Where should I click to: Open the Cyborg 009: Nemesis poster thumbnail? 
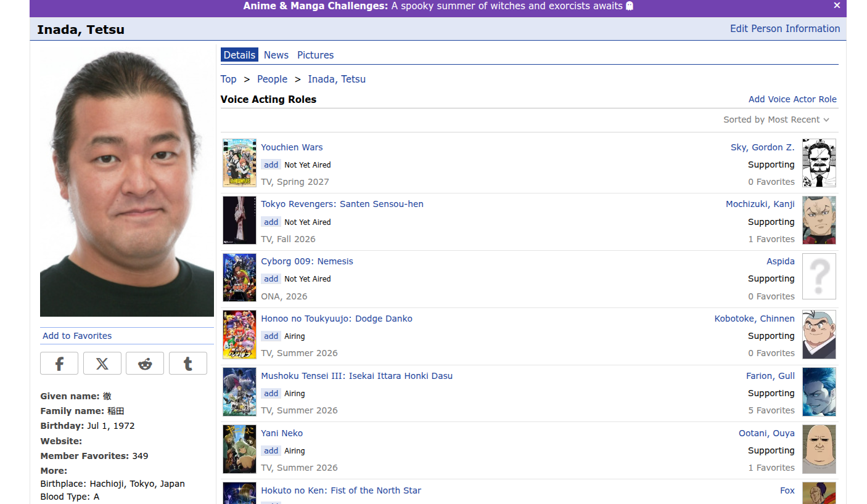[239, 277]
